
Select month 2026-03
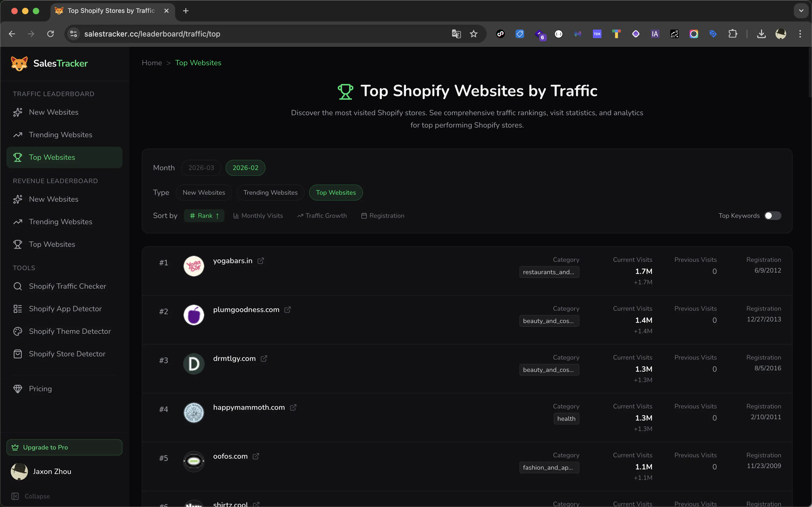pos(201,168)
